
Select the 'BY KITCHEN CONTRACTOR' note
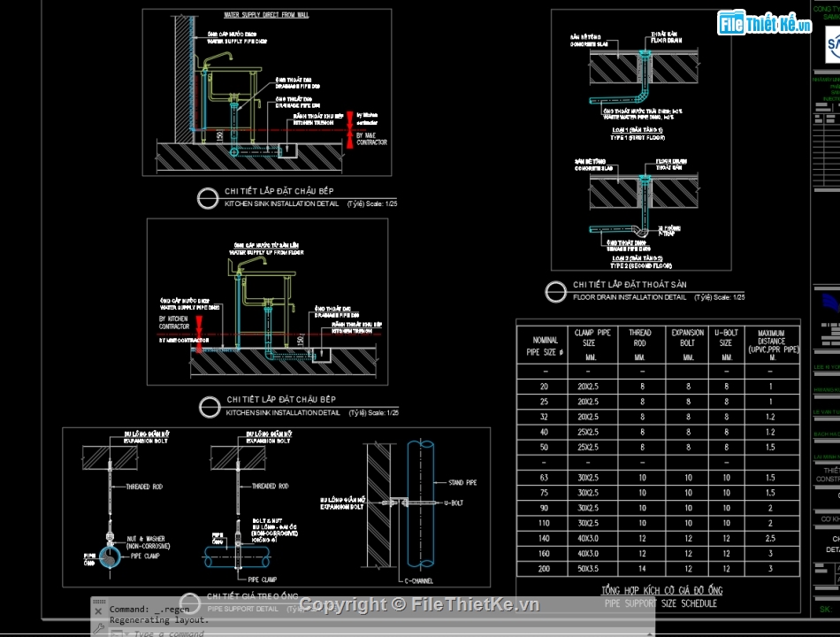coord(174,322)
